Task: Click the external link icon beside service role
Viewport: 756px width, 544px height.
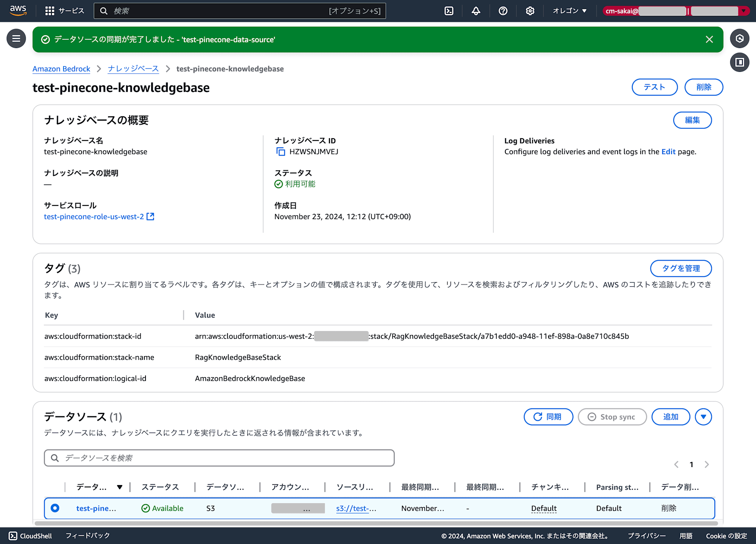Action: tap(150, 216)
